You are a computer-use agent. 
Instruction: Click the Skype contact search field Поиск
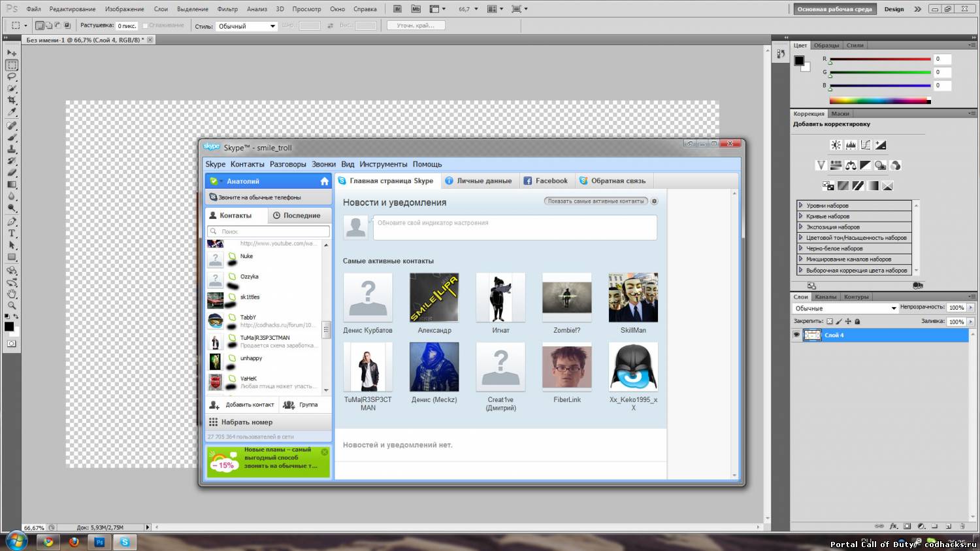click(x=269, y=231)
